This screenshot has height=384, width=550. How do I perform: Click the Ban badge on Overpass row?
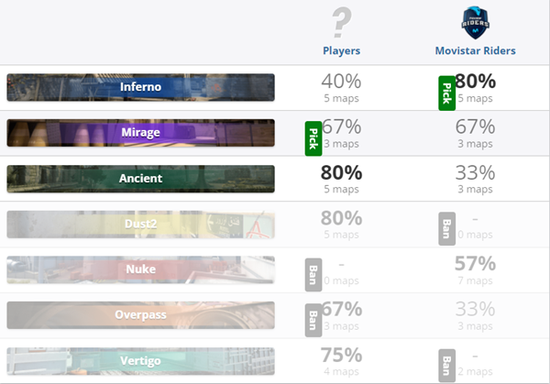pyautogui.click(x=314, y=320)
